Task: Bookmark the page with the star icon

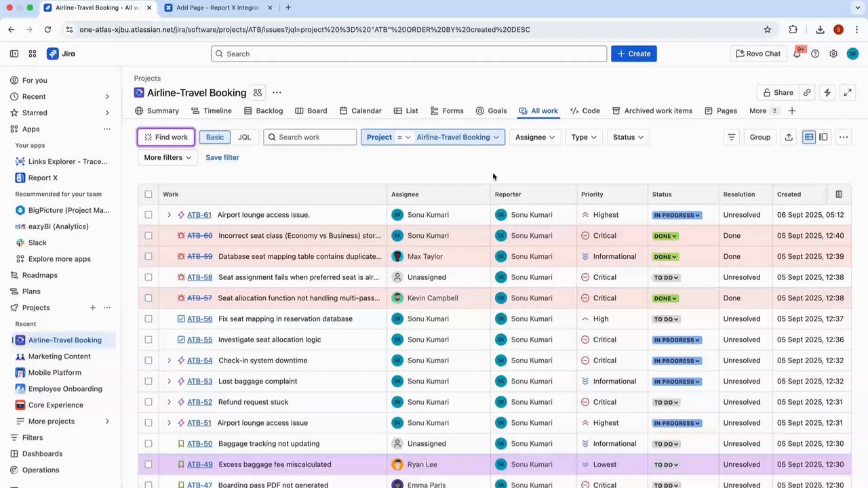Action: (768, 29)
